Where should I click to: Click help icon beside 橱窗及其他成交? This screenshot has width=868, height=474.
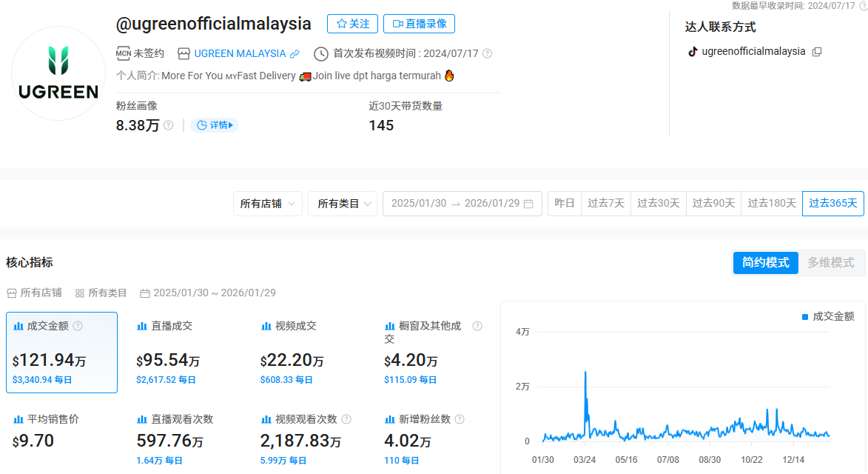coord(477,326)
